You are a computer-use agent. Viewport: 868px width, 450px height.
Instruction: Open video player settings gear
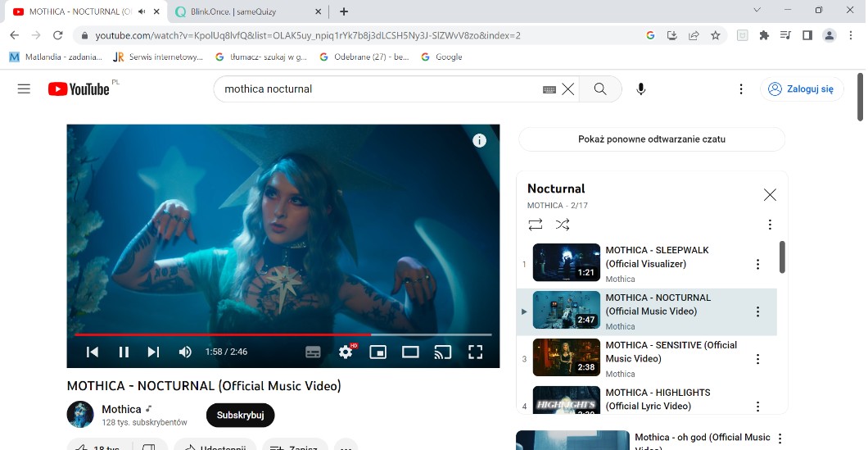346,352
